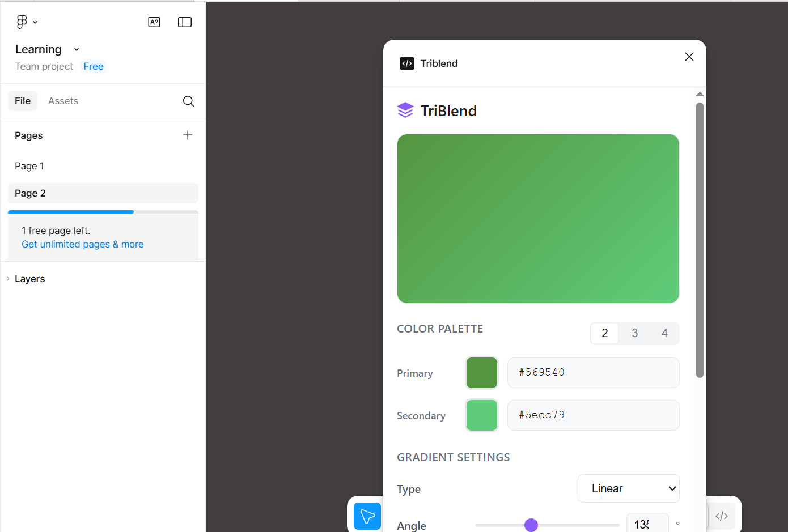Screen dimensions: 788x532
Task: Select the 3 color palette option
Action: (x=634, y=333)
